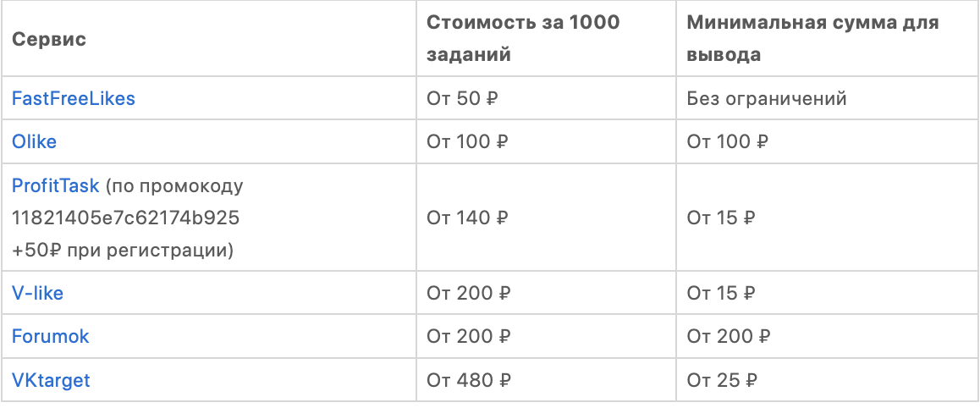This screenshot has width=980, height=408.
Task: Click the "Сервис" column header
Action: [49, 40]
